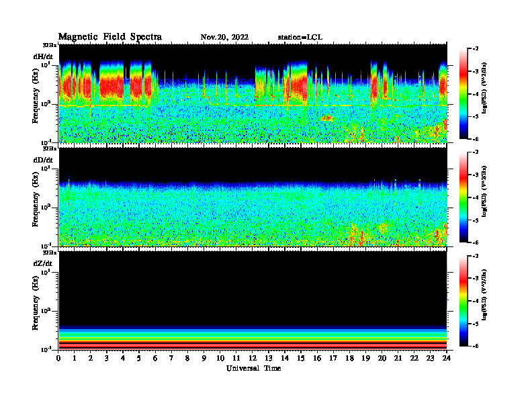Image resolution: width=532 pixels, height=411 pixels.
Task: Click the Log(PSD) label of the dZ/dt color bar
Action: tap(484, 295)
